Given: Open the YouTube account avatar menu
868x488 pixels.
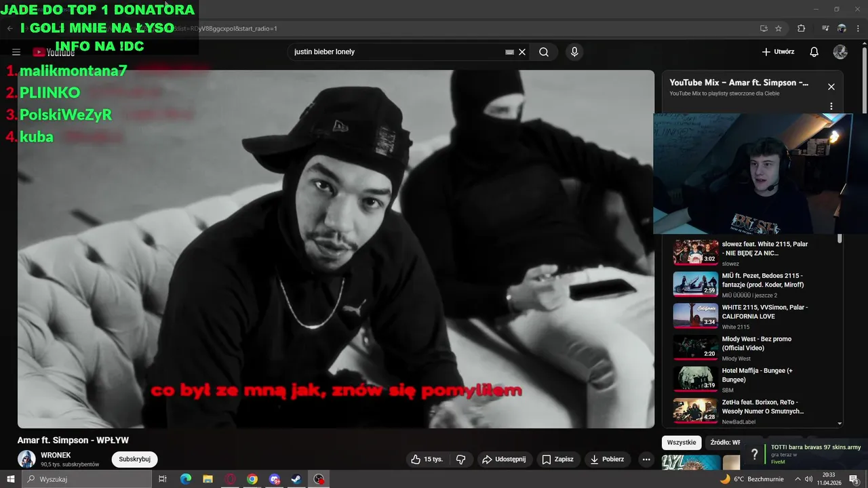Looking at the screenshot, I should coord(840,52).
